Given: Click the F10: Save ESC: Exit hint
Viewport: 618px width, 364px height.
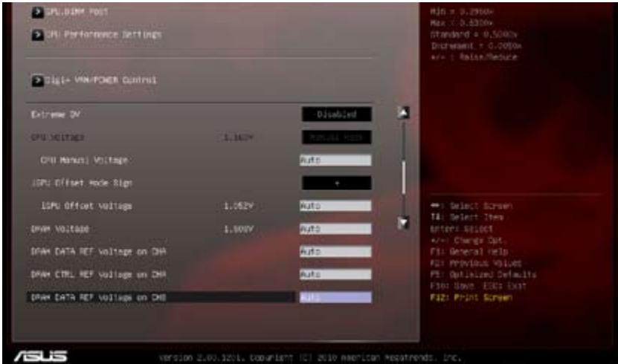Looking at the screenshot, I should [478, 286].
